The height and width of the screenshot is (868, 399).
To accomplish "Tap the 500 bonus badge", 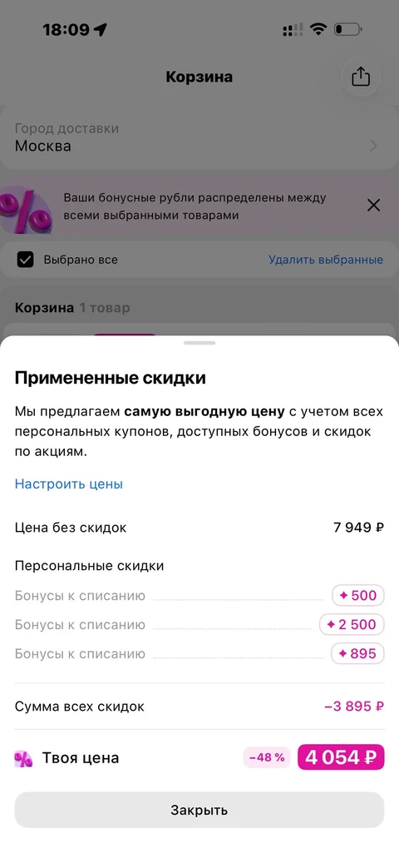I will pyautogui.click(x=357, y=596).
